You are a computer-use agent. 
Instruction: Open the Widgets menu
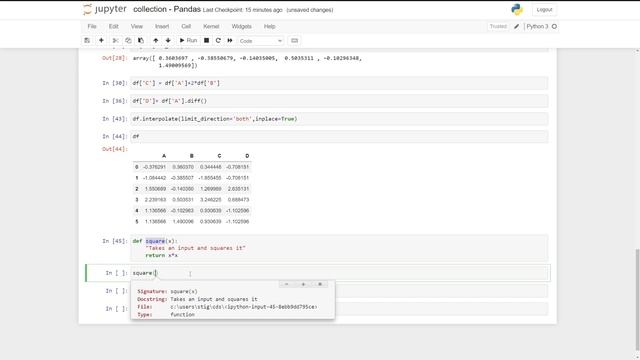242,26
